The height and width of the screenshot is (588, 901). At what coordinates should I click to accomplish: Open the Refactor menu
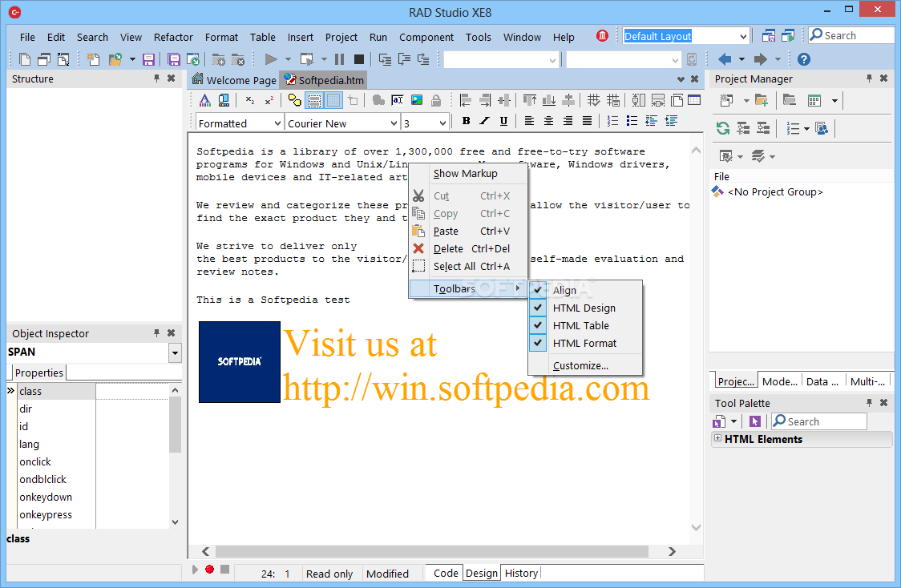[173, 37]
